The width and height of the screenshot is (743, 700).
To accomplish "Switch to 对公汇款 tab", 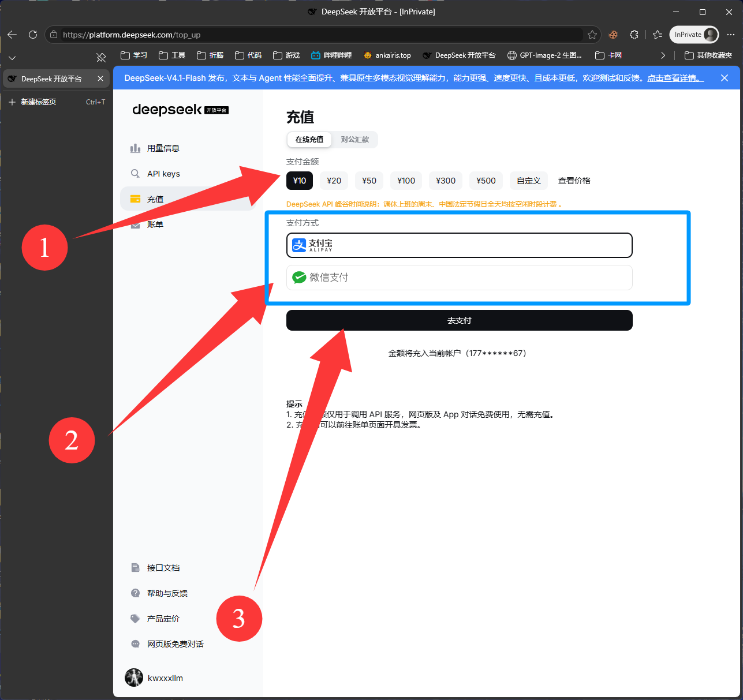I will pos(354,140).
